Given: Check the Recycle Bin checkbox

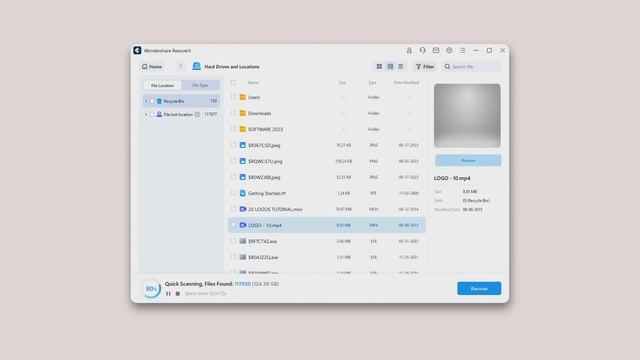Looking at the screenshot, I should click(x=152, y=101).
